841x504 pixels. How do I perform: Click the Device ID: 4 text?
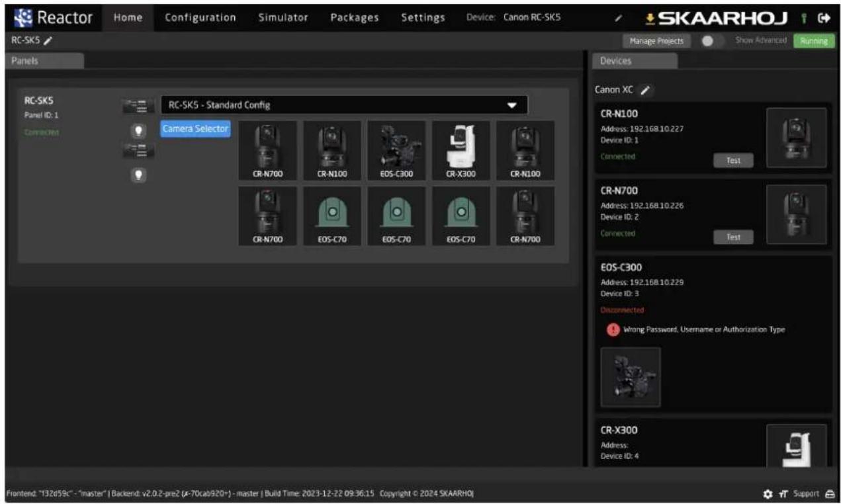pyautogui.click(x=619, y=456)
